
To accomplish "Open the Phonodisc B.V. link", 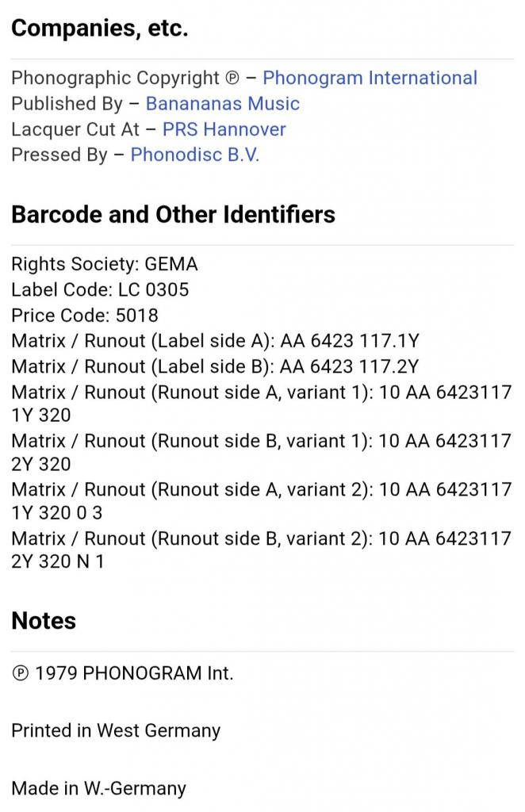I will [x=194, y=155].
